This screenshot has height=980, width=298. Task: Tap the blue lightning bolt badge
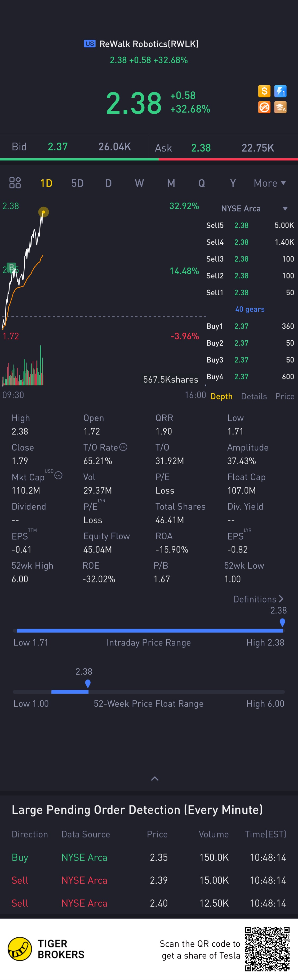pyautogui.click(x=281, y=91)
